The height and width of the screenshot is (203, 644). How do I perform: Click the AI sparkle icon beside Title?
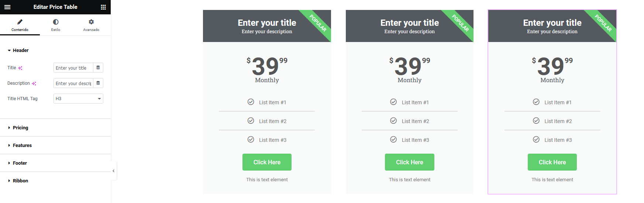point(20,68)
